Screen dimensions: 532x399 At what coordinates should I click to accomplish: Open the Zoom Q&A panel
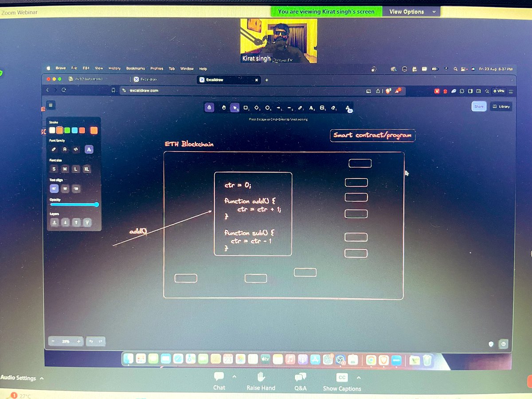(x=300, y=381)
